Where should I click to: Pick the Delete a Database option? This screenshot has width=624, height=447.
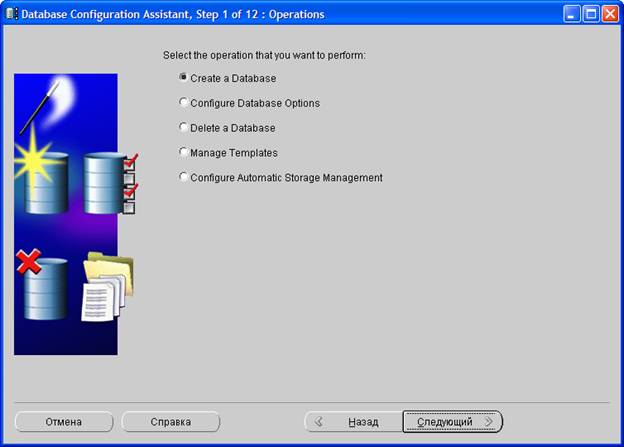coord(182,128)
